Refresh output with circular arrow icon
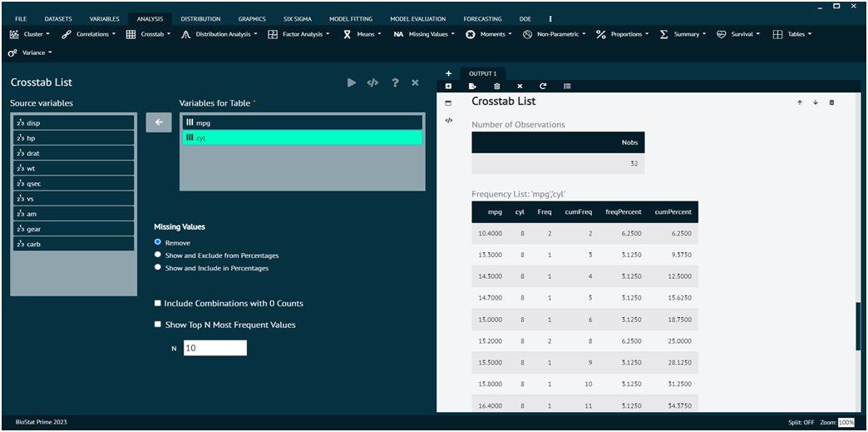 543,86
